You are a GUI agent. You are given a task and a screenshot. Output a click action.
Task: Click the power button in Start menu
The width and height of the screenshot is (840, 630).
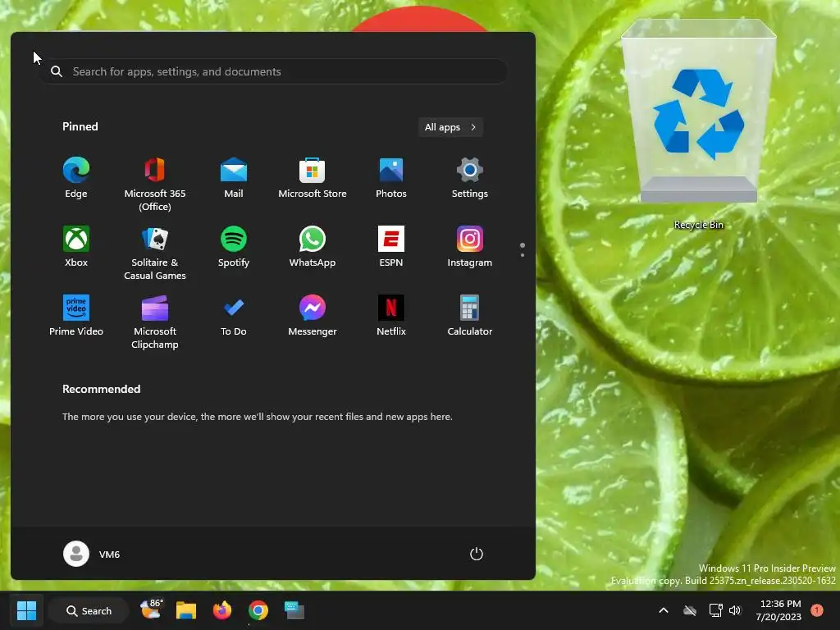pyautogui.click(x=477, y=554)
